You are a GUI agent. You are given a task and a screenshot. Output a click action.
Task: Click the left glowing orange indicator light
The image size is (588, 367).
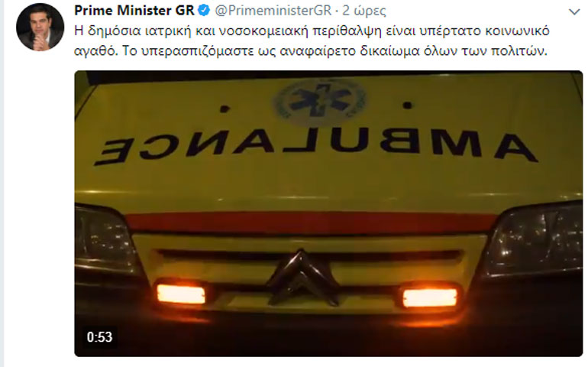[181, 294]
